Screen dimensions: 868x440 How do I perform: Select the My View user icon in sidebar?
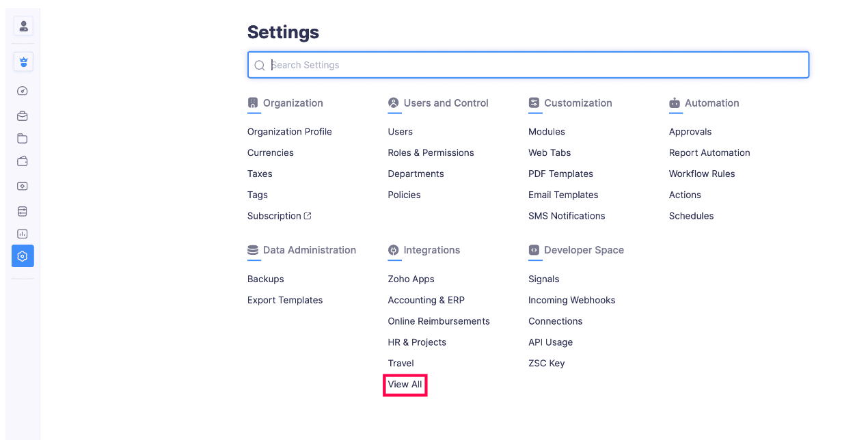(x=23, y=25)
